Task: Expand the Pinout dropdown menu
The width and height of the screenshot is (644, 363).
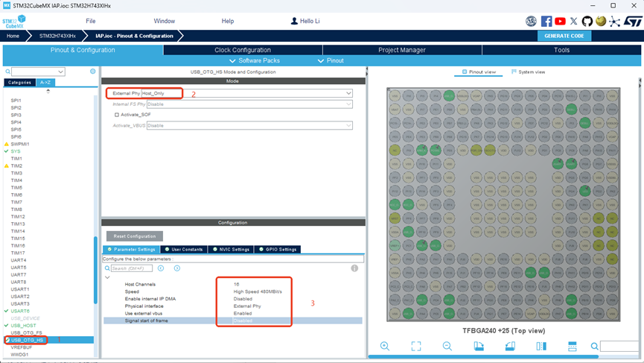Action: [x=331, y=60]
